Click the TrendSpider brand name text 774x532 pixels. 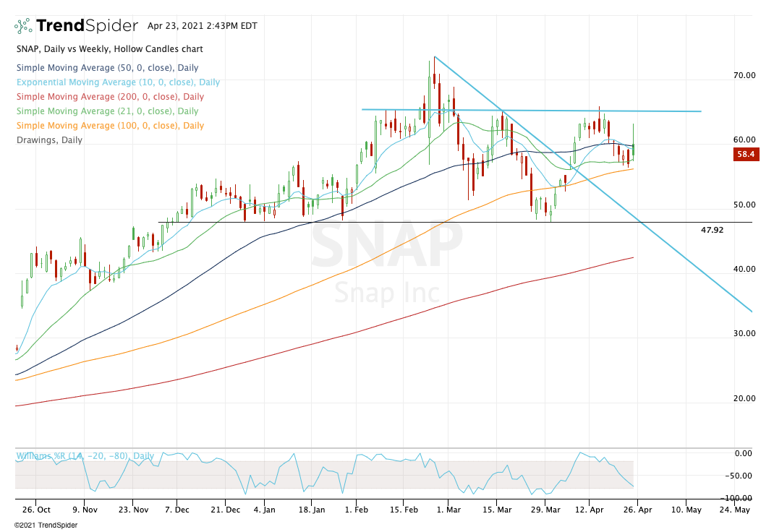coord(88,25)
